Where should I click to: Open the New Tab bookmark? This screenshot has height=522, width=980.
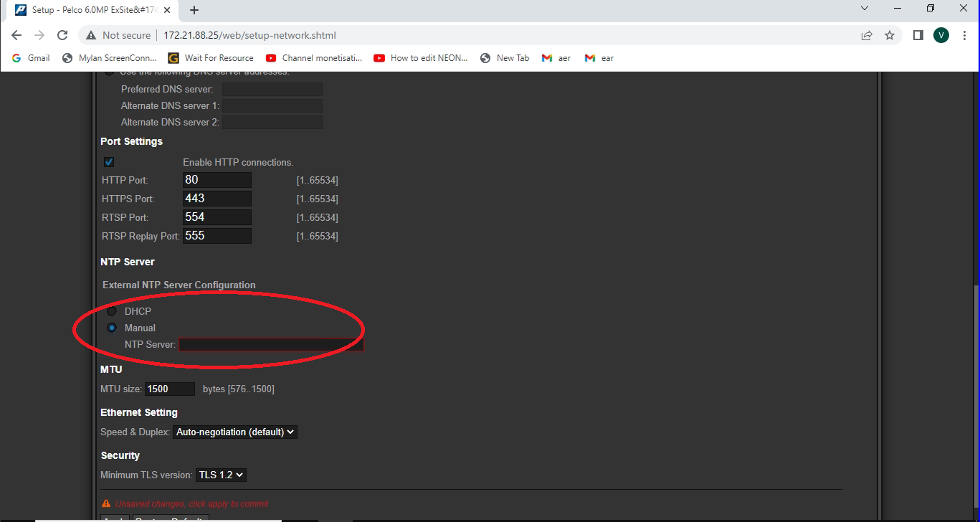[x=504, y=57]
